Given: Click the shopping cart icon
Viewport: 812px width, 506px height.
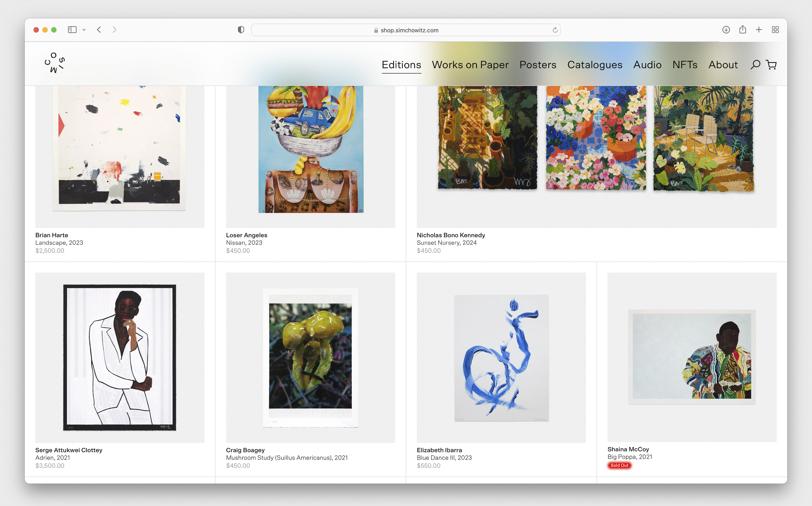Looking at the screenshot, I should tap(771, 65).
